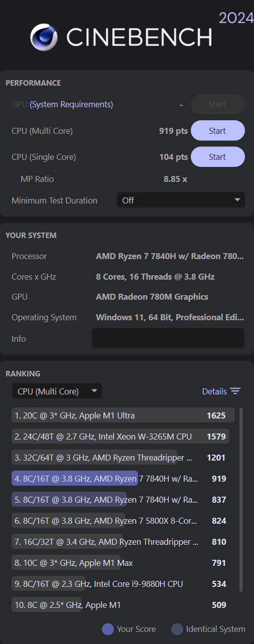Select the highlighted Ryzen 7 7840H 919 entry
Image resolution: width=254 pixels, height=644 pixels.
(x=123, y=479)
